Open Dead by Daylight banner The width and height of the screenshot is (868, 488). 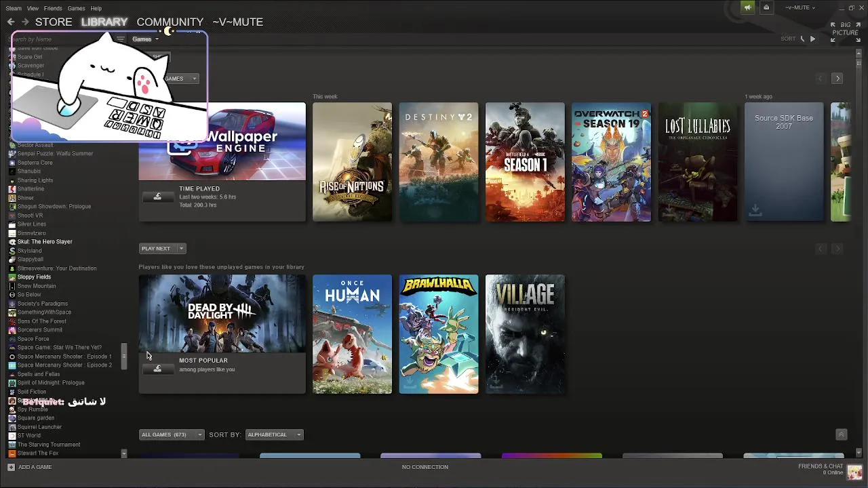coord(222,314)
